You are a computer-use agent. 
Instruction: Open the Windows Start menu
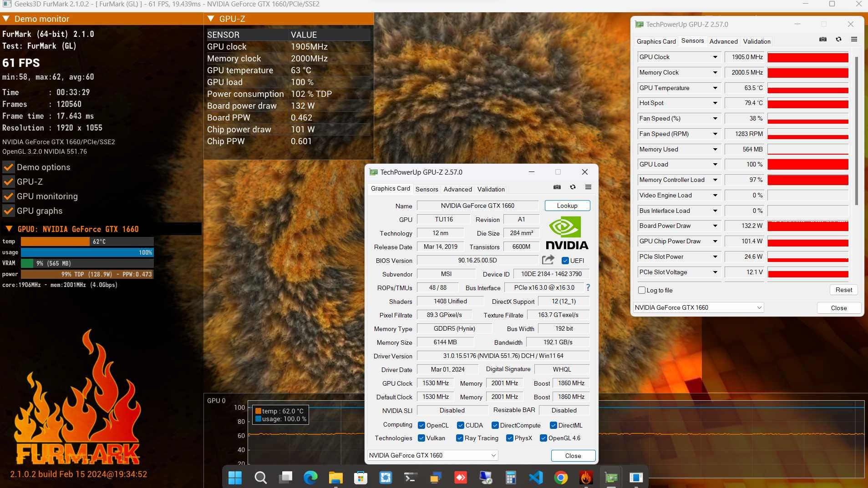pyautogui.click(x=235, y=478)
